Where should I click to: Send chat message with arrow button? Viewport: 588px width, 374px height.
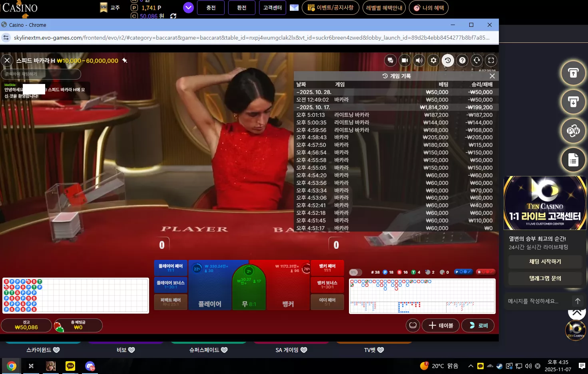pyautogui.click(x=578, y=301)
